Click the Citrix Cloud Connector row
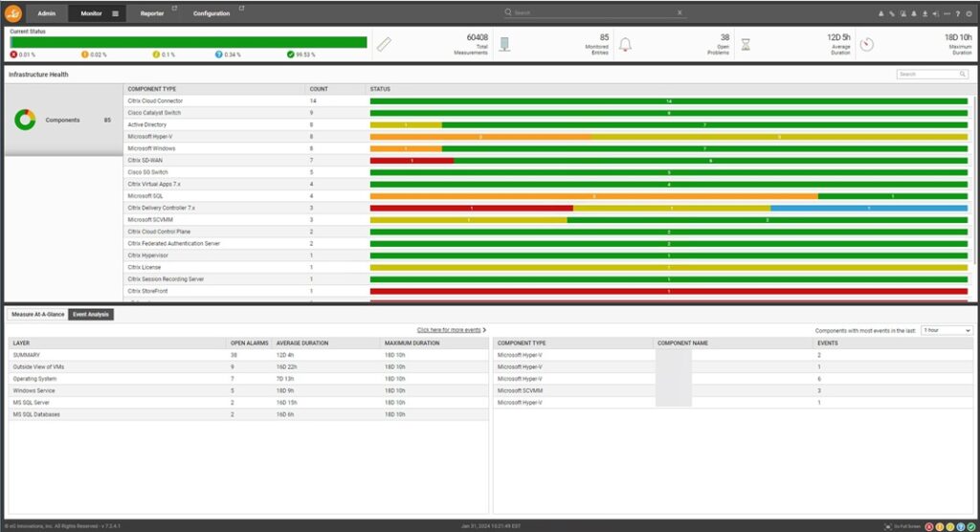This screenshot has width=980, height=532. coord(548,100)
